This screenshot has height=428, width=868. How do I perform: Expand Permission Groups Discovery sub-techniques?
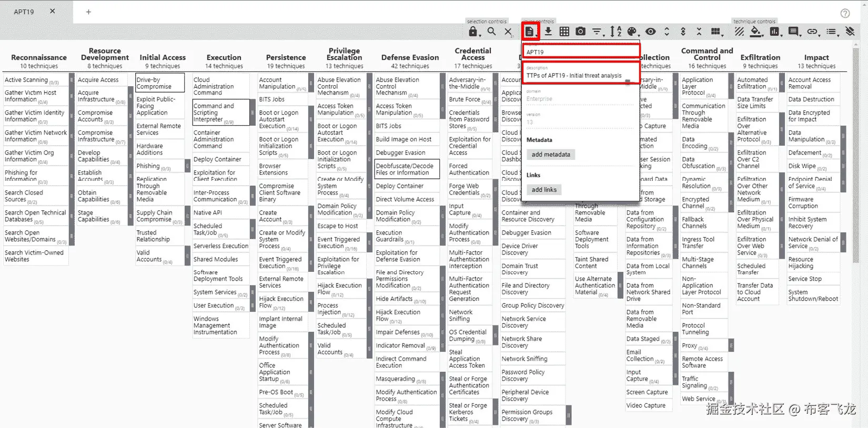pyautogui.click(x=568, y=416)
